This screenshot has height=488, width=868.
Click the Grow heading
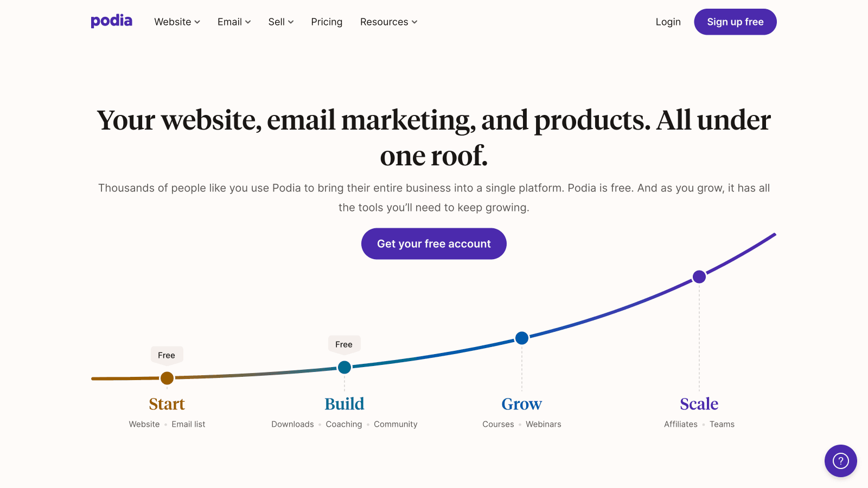[522, 404]
